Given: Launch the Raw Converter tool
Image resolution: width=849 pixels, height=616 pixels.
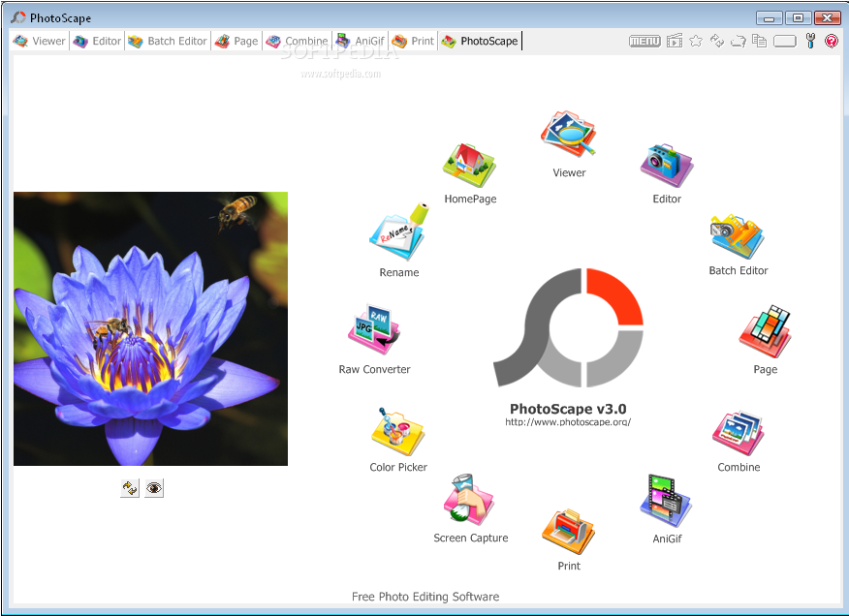Looking at the screenshot, I should point(374,329).
